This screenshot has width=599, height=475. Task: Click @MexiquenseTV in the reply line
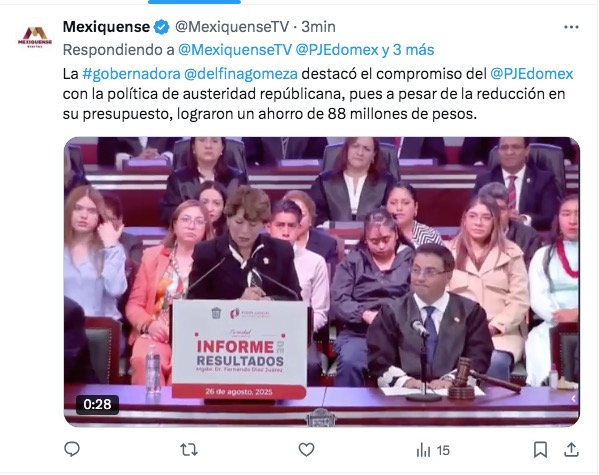pyautogui.click(x=235, y=50)
